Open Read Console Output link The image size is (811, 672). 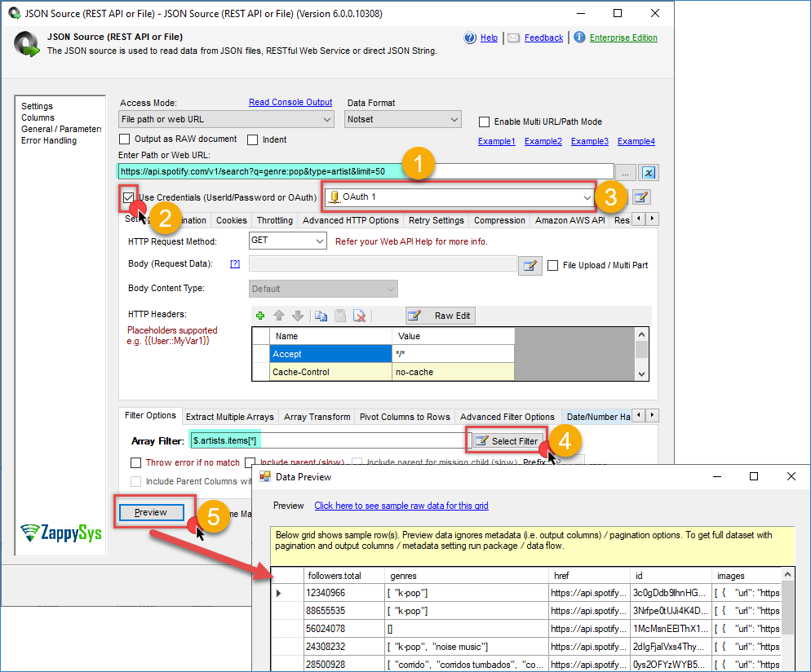(290, 103)
